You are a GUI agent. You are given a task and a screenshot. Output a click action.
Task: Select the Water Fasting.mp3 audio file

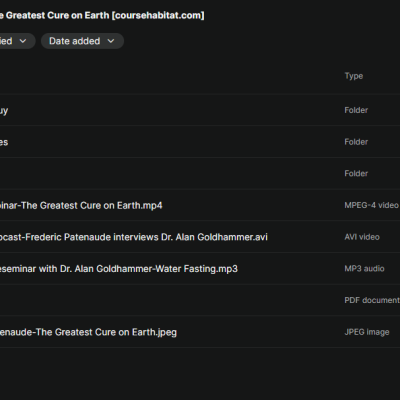click(119, 269)
